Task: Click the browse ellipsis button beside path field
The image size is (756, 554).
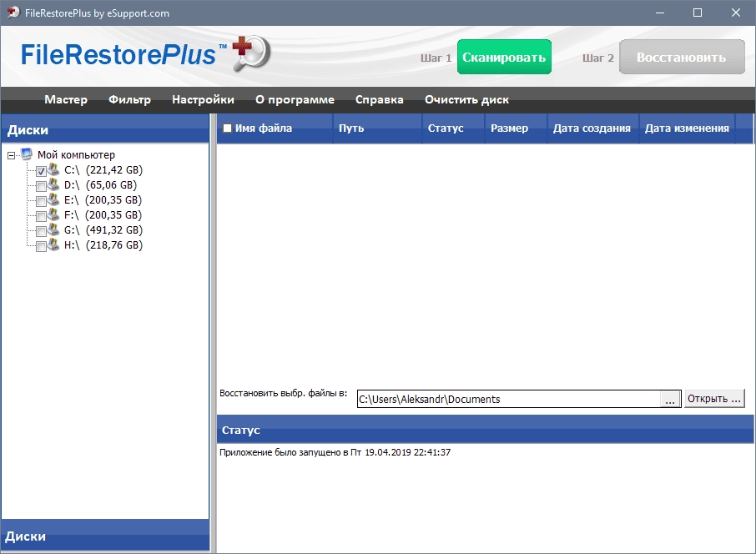Action: [x=670, y=399]
